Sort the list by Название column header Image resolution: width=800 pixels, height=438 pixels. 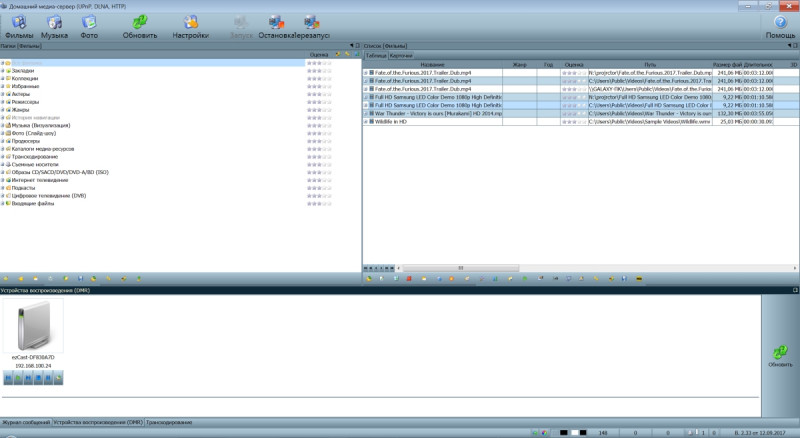(x=432, y=64)
